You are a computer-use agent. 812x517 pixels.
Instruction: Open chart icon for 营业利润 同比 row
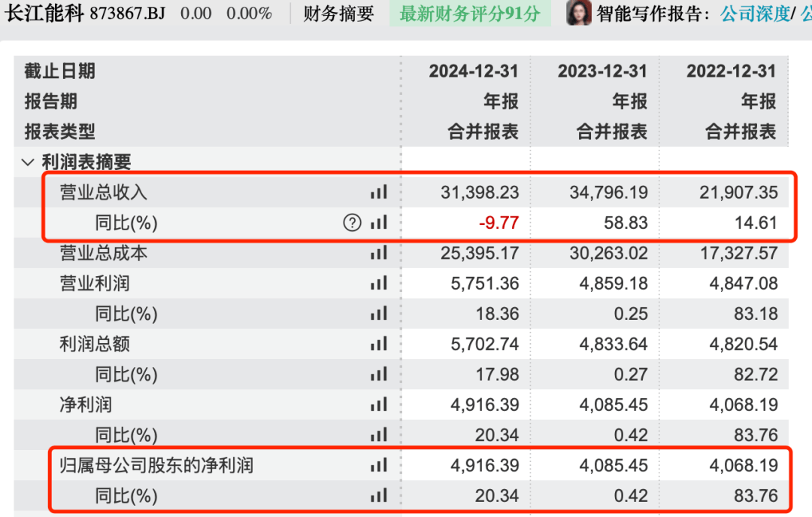378,314
